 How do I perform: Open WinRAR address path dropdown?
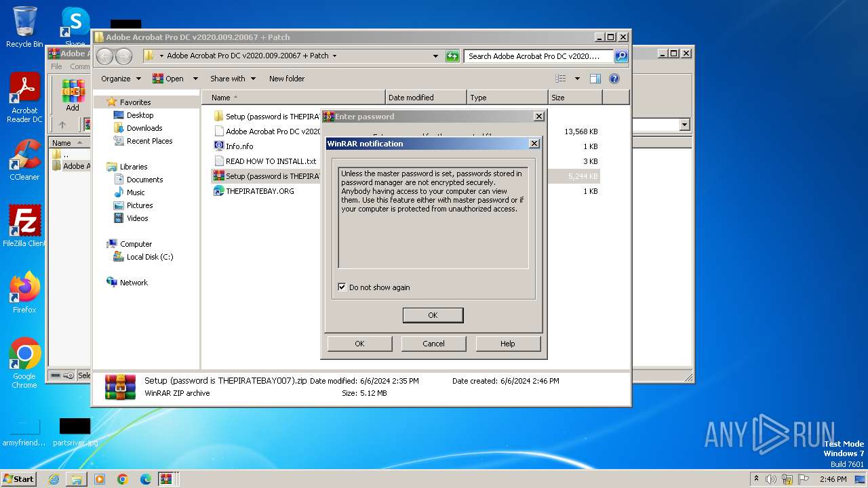point(684,125)
